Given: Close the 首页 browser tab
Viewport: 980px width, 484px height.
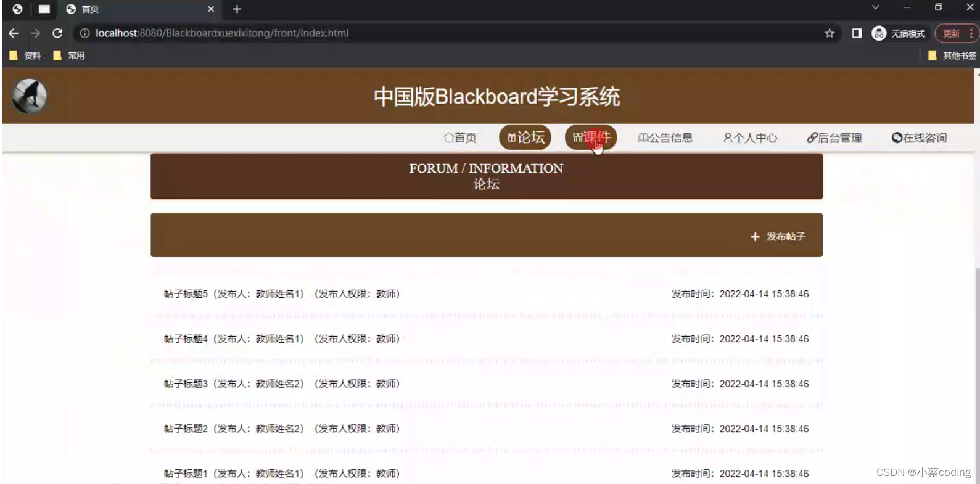Looking at the screenshot, I should 211,9.
